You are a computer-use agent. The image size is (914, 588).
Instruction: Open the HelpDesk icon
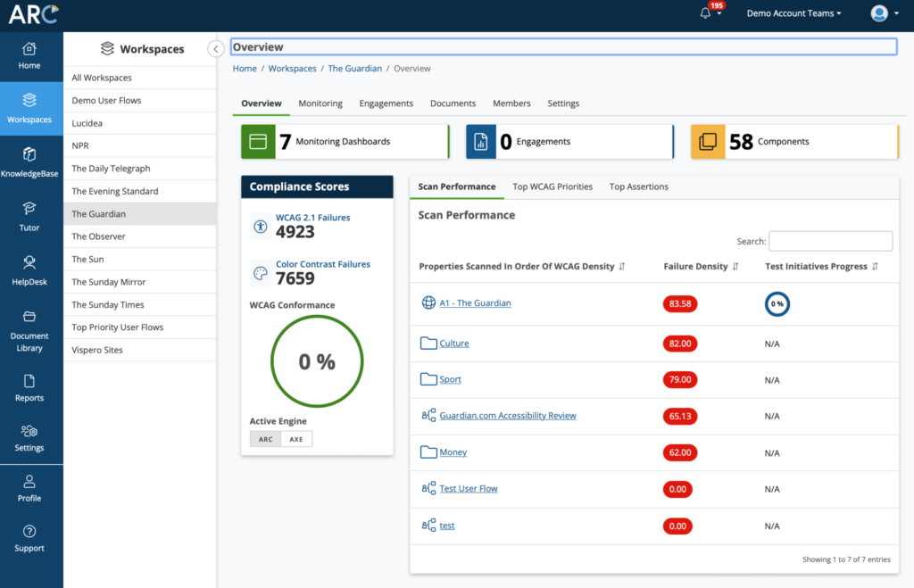29,266
